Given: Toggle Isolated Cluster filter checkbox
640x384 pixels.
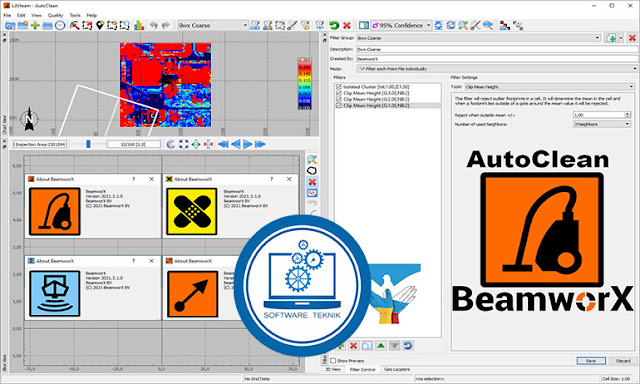Looking at the screenshot, I should tap(338, 87).
